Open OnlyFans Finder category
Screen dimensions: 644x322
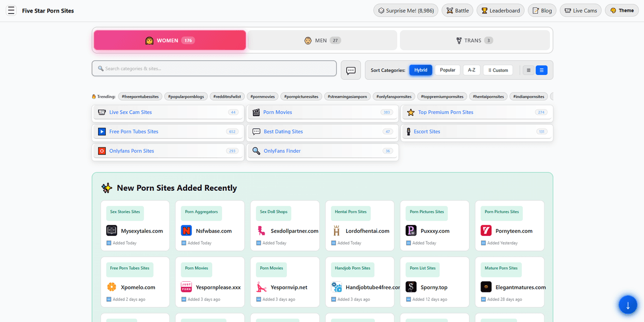(282, 150)
